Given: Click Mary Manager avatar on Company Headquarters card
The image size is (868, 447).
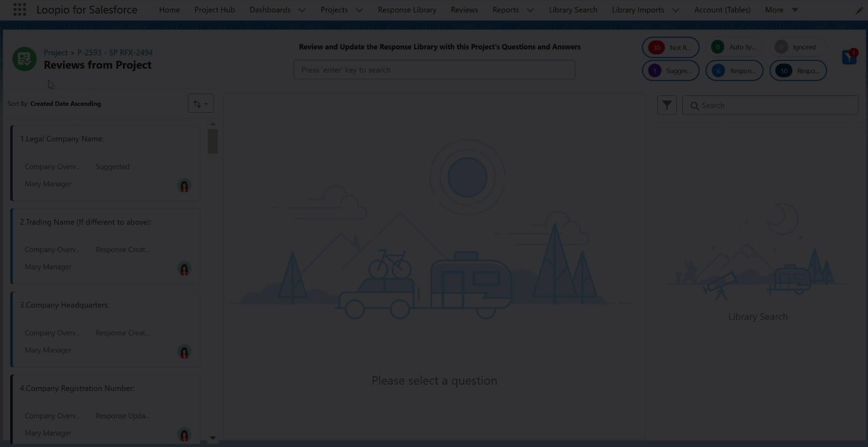Looking at the screenshot, I should click(x=184, y=352).
